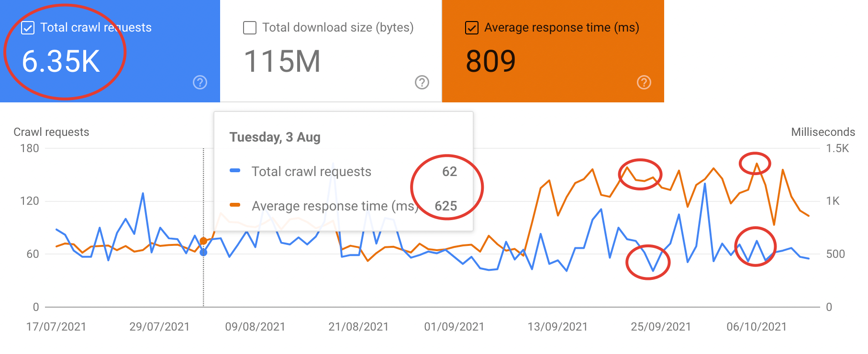Click the Crawl requests axis title

pos(51,132)
